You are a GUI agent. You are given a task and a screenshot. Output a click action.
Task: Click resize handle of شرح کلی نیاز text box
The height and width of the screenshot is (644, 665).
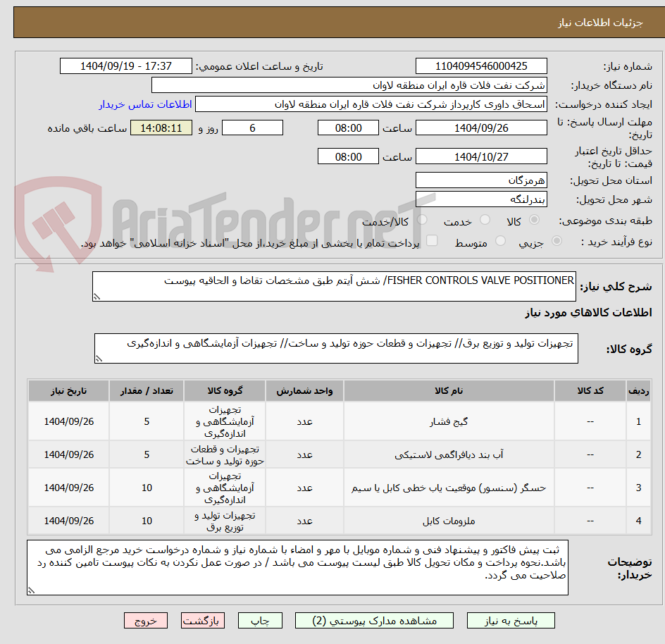tap(98, 295)
